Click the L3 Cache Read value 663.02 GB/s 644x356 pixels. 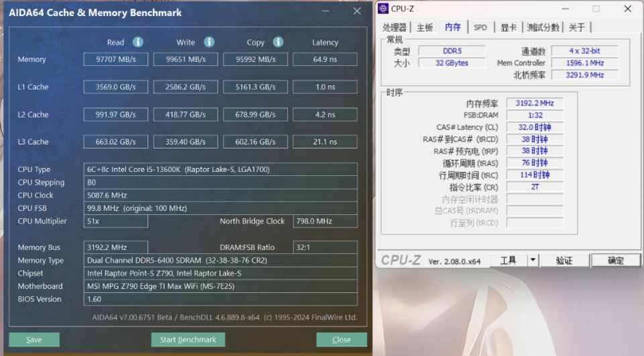116,142
